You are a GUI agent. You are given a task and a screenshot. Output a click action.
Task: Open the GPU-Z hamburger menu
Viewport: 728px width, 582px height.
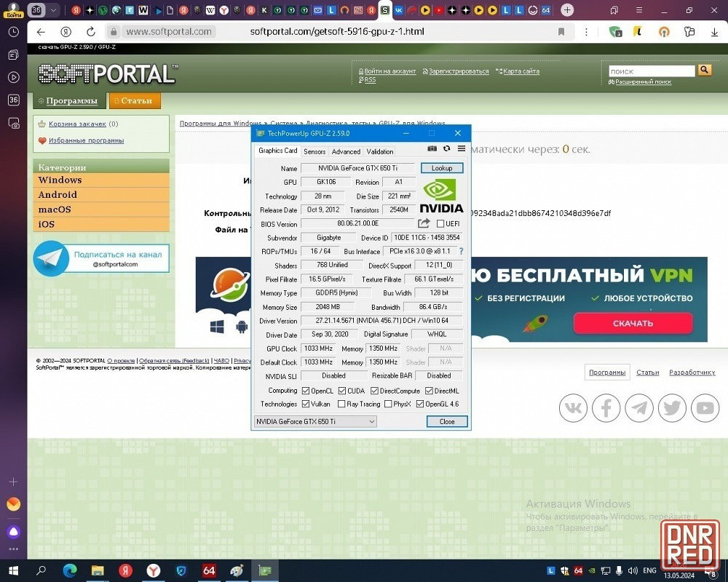coord(462,148)
